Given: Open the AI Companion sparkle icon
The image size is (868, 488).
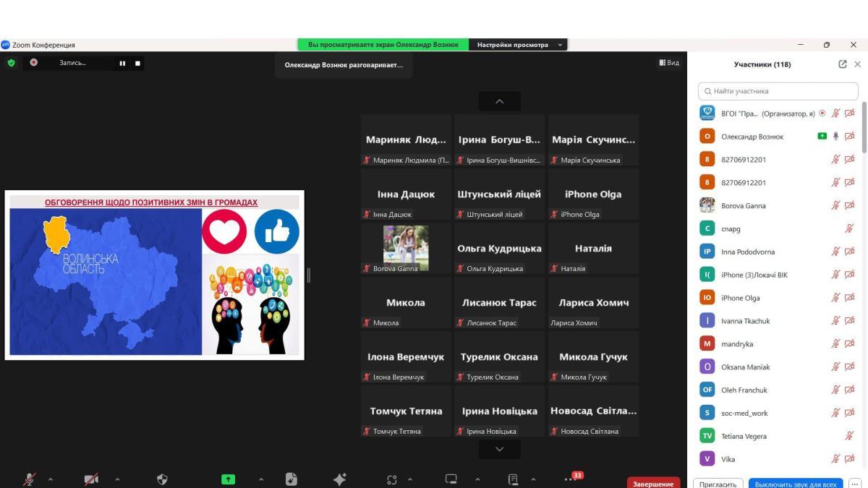Looking at the screenshot, I should click(x=339, y=479).
